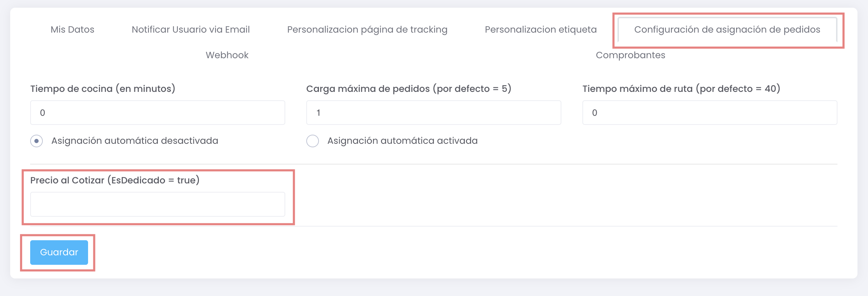Screen dimensions: 868x296
Task: Switch to Notificar Usuario via Email tab
Action: tap(191, 29)
